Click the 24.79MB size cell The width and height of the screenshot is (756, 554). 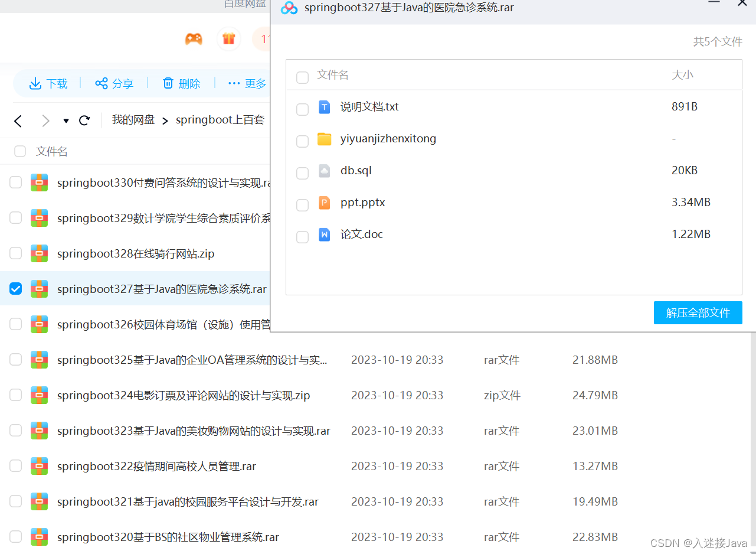(x=595, y=395)
